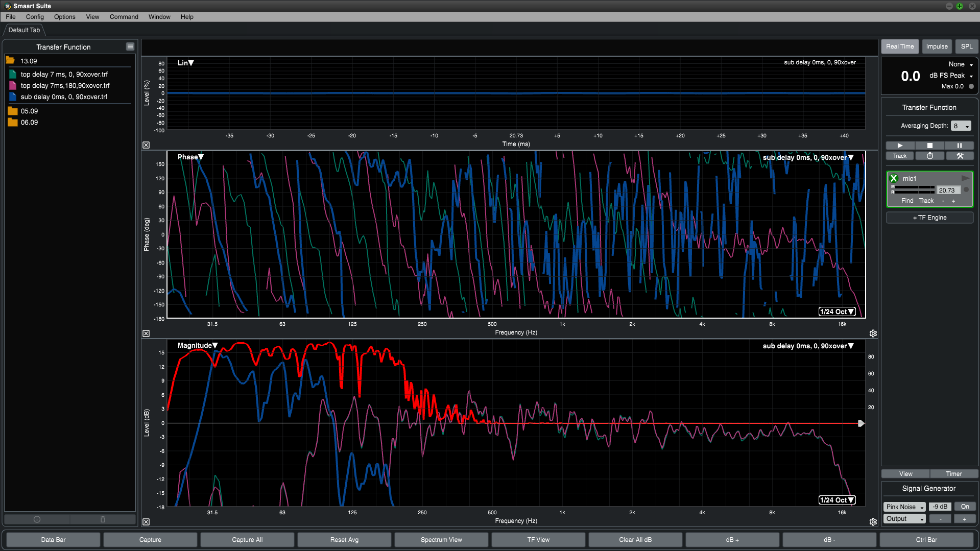Open the Phase graph type dropdown

190,157
